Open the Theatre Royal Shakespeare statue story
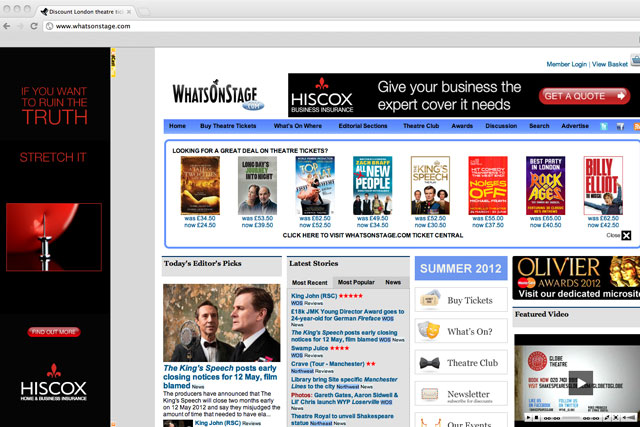640x427 pixels. point(342,419)
